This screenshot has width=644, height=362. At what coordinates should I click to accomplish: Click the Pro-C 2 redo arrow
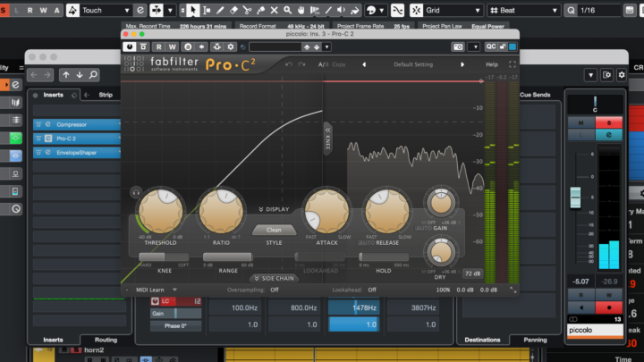click(x=302, y=64)
